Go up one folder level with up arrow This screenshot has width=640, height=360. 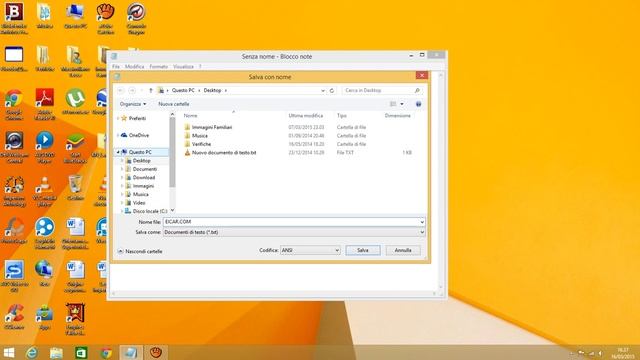coord(151,90)
